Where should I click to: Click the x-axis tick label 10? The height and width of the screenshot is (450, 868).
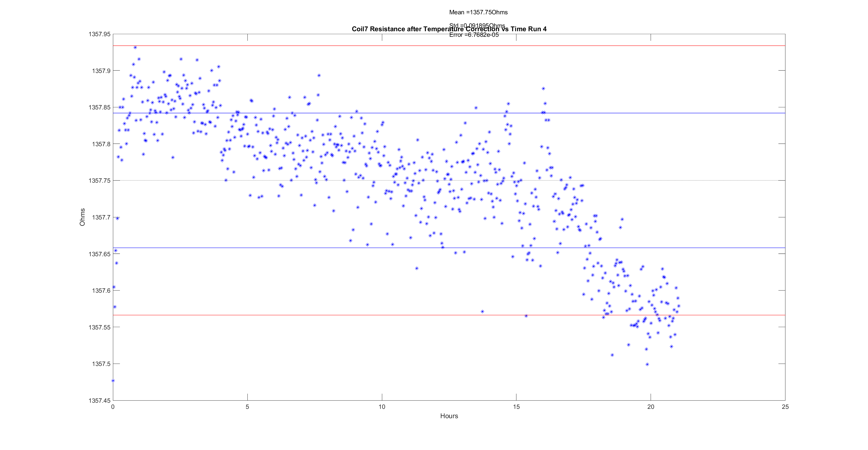(382, 407)
